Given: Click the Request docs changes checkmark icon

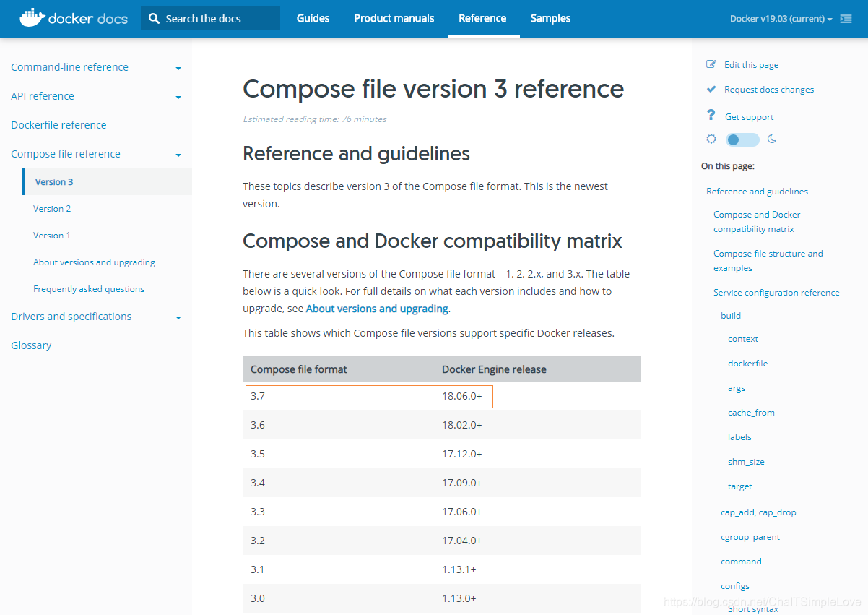Looking at the screenshot, I should pyautogui.click(x=711, y=89).
